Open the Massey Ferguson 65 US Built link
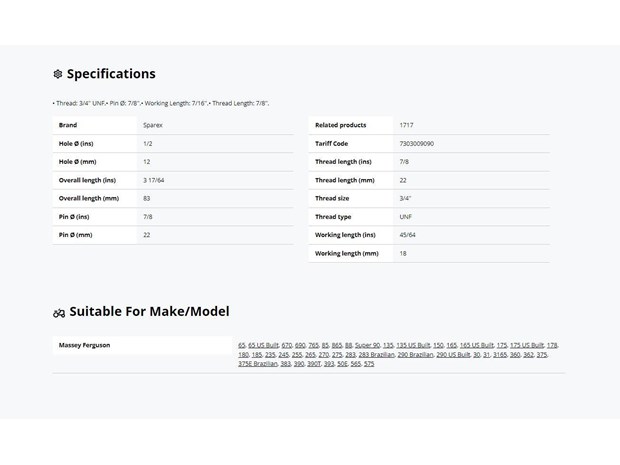Viewport: 620px width, 465px height. 263,345
